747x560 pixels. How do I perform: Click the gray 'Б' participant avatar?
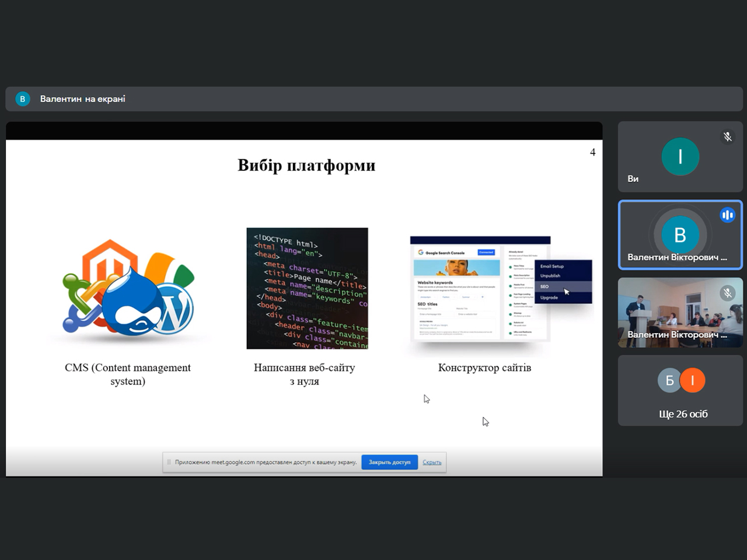tap(669, 381)
